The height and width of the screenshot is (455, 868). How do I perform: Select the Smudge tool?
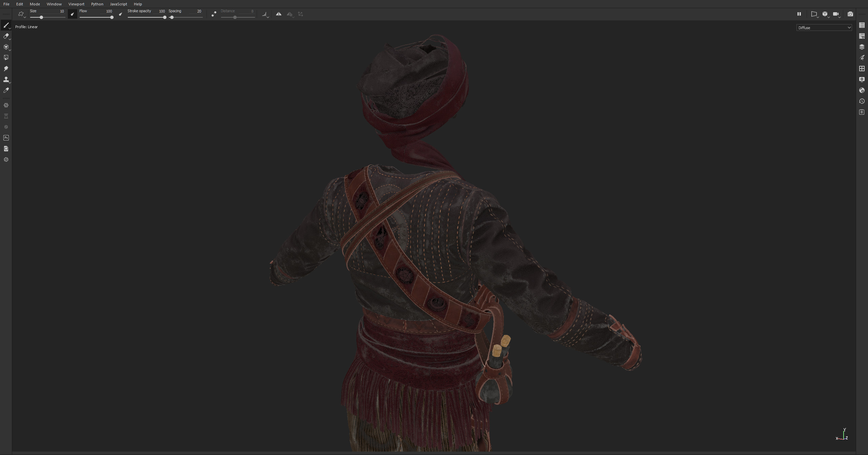[x=6, y=69]
